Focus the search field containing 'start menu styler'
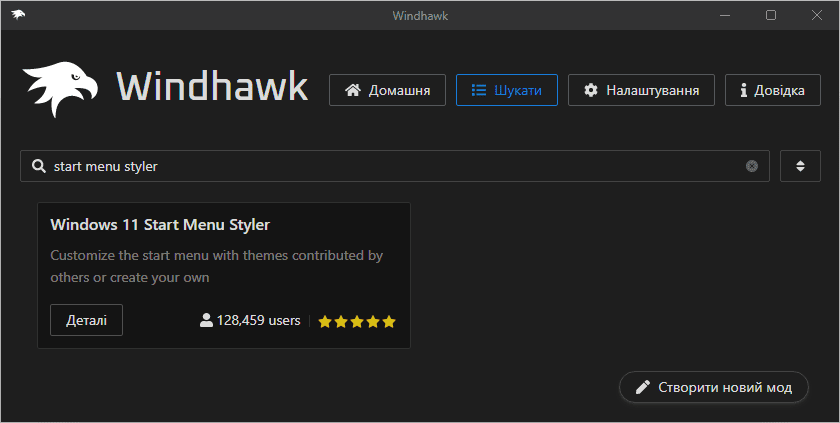The width and height of the screenshot is (840, 423). (x=390, y=166)
